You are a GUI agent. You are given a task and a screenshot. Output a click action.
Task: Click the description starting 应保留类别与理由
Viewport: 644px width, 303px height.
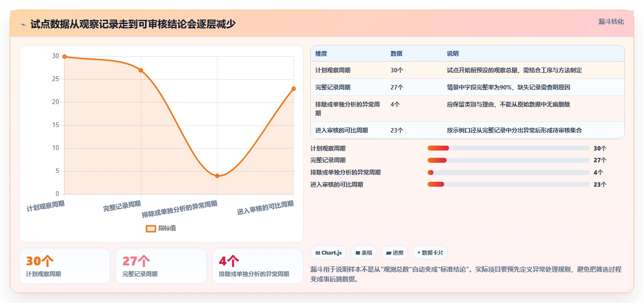[x=509, y=104]
